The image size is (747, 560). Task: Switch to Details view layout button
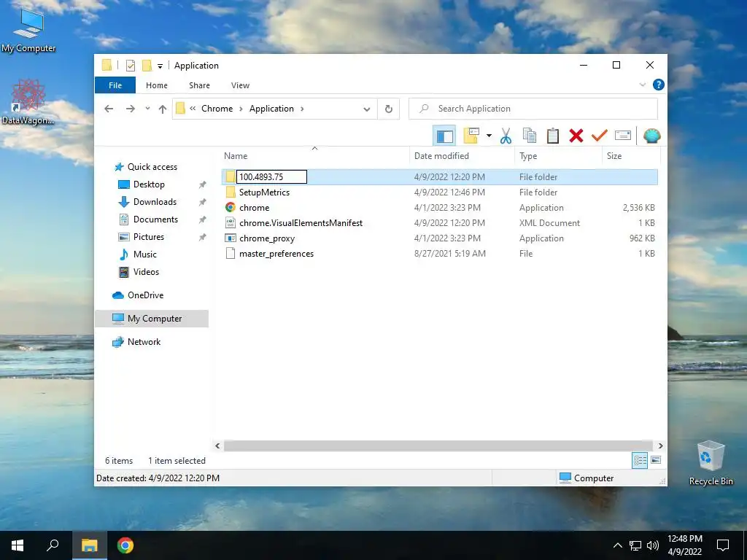tap(640, 460)
